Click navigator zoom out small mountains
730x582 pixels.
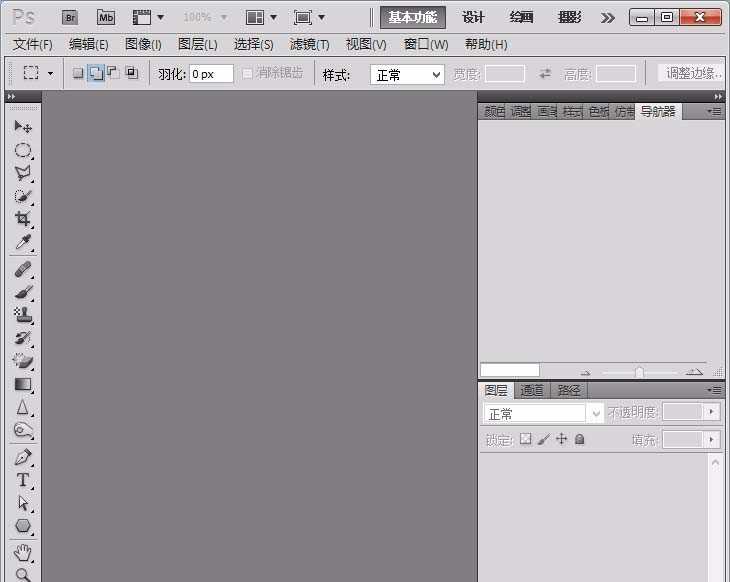(x=585, y=372)
